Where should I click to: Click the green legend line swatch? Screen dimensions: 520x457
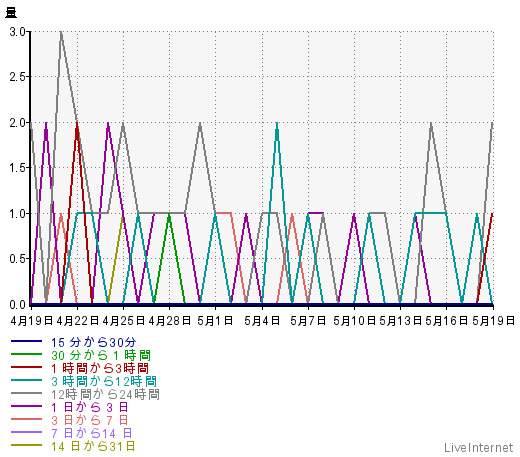click(x=26, y=354)
